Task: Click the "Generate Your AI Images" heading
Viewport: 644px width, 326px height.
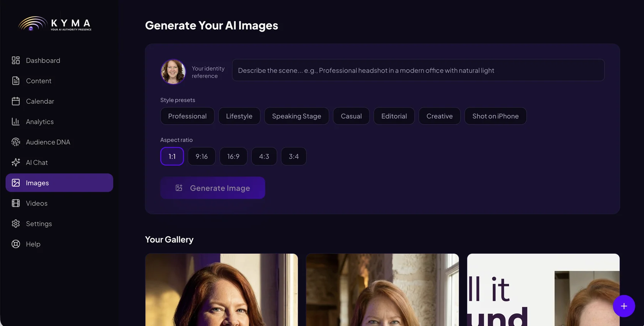Action: pos(211,25)
